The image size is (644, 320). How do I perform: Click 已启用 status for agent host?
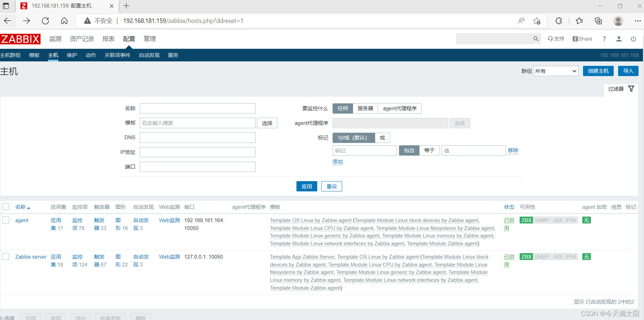pyautogui.click(x=509, y=224)
